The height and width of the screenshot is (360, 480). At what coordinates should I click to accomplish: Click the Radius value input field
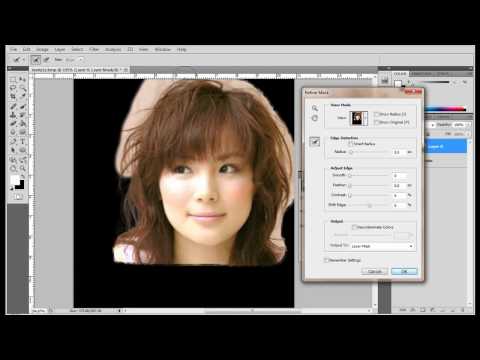coord(399,152)
